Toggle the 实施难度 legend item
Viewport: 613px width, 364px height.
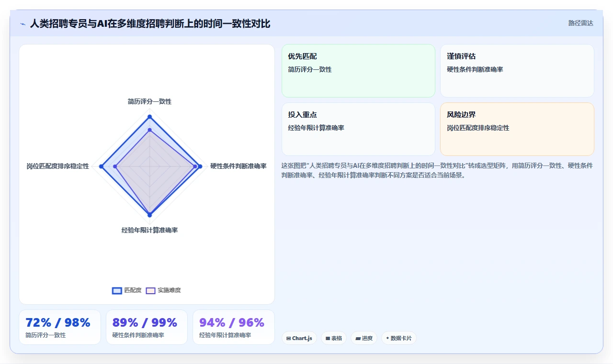coord(163,290)
